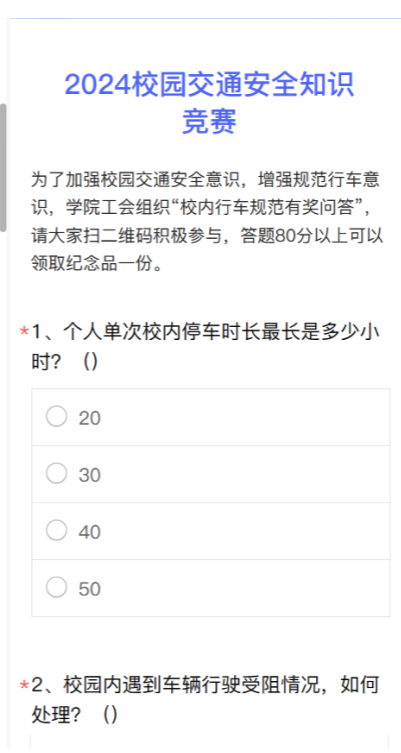Mark the 50 radio button answer

[x=57, y=587]
